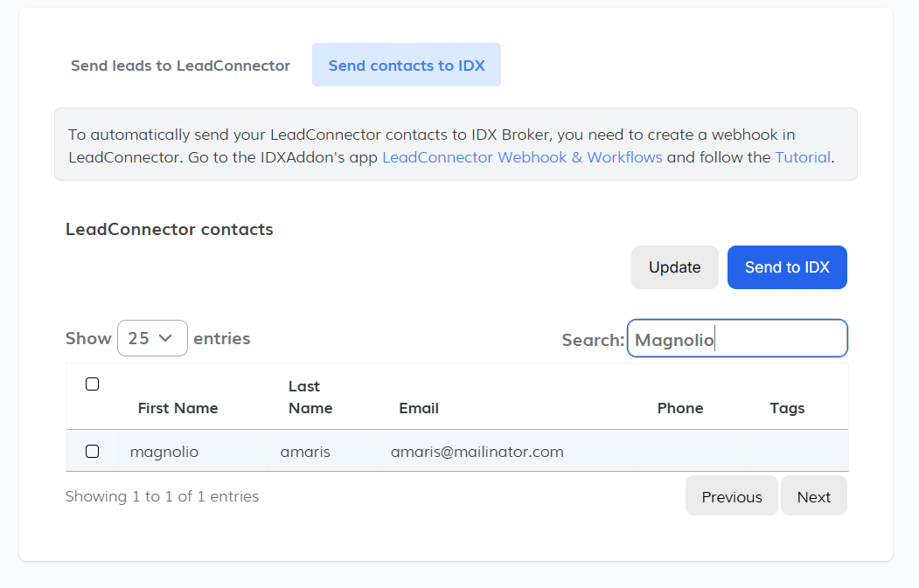
Task: Toggle the select-all checkbox in table header
Action: (x=93, y=384)
